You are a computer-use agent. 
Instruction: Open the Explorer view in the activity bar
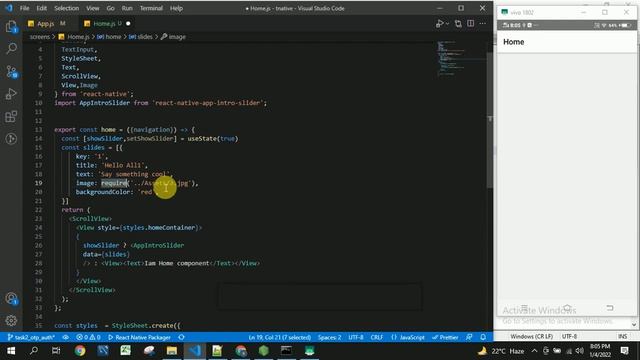[x=11, y=27]
